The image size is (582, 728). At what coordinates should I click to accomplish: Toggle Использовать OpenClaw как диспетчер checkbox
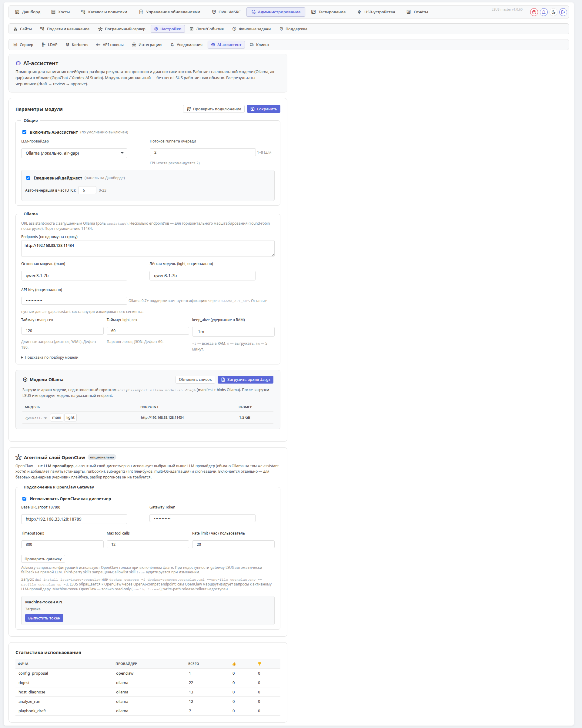[x=24, y=499]
